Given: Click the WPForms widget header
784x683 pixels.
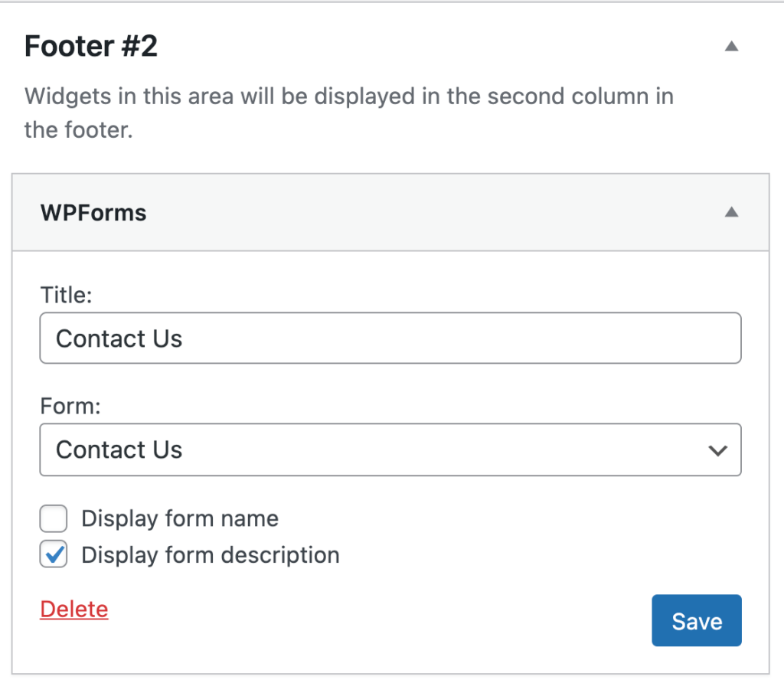Looking at the screenshot, I should coord(93,212).
